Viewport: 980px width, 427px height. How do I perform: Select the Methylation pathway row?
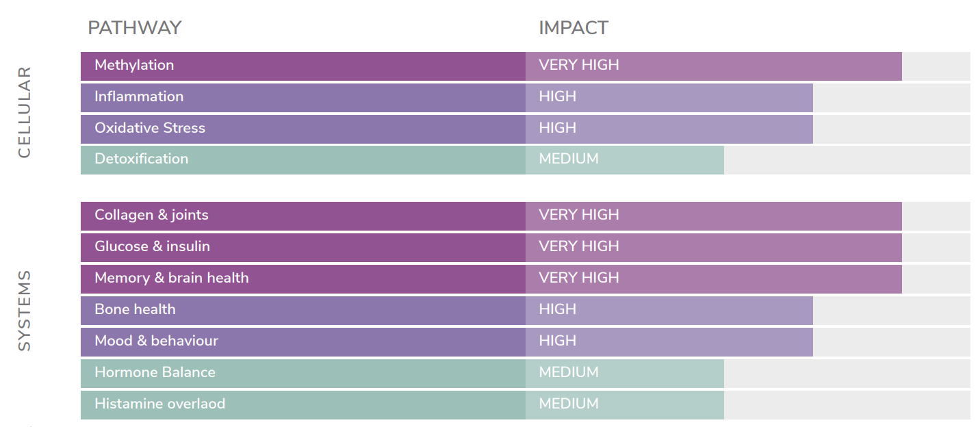[525, 66]
